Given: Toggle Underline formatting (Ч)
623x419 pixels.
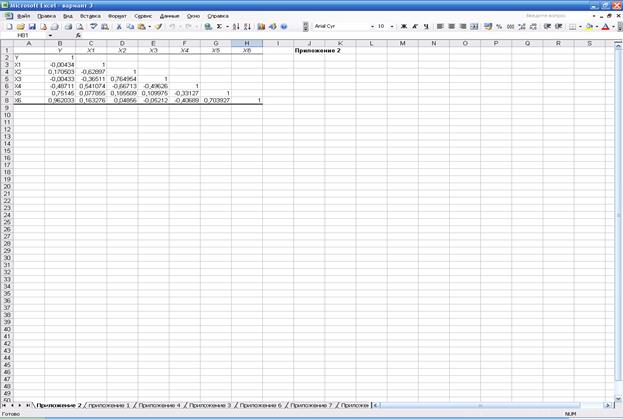Looking at the screenshot, I should click(x=426, y=26).
